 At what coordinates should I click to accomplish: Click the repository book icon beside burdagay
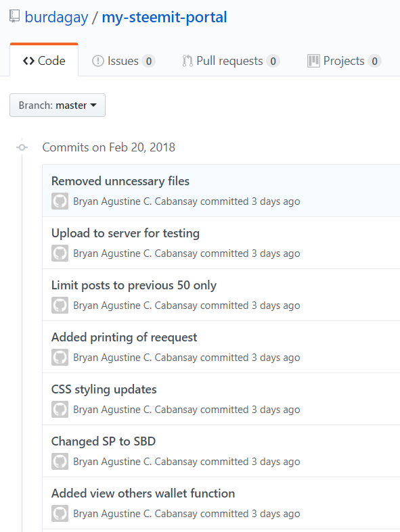click(15, 16)
